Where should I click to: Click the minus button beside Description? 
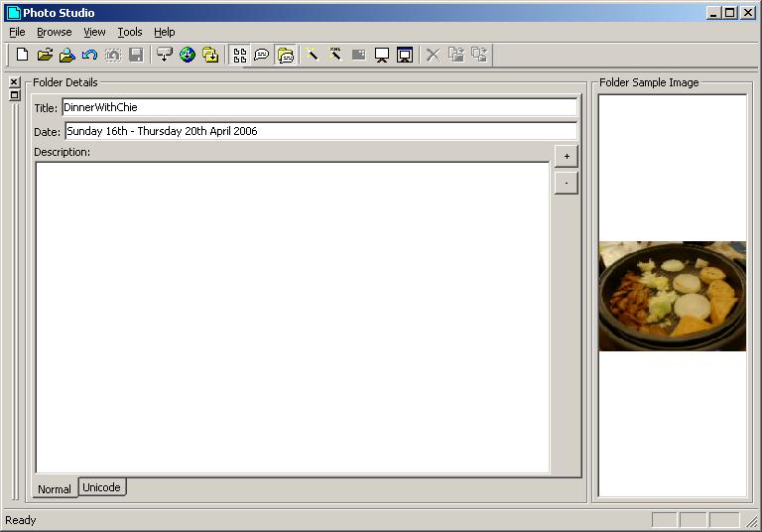pyautogui.click(x=567, y=184)
